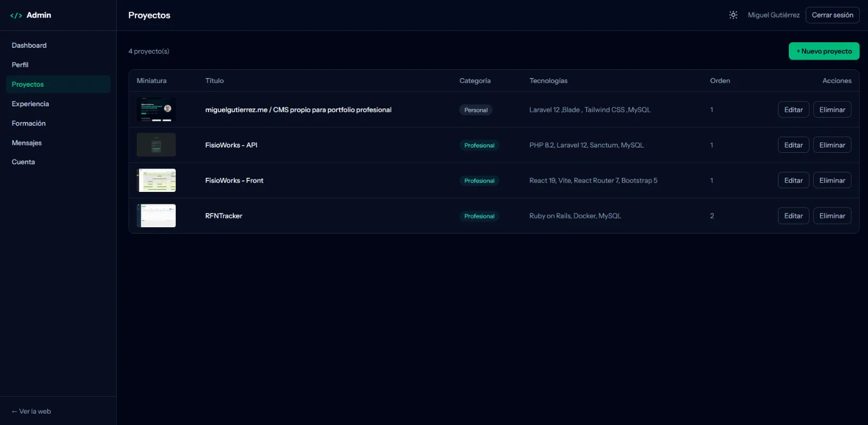Edit the miguelgutierrez.me project

(x=793, y=110)
